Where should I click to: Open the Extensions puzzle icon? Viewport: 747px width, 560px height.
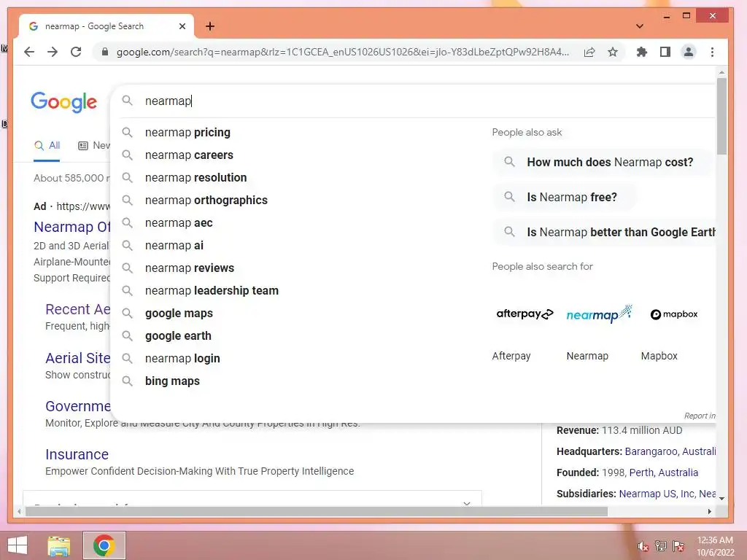pos(642,52)
